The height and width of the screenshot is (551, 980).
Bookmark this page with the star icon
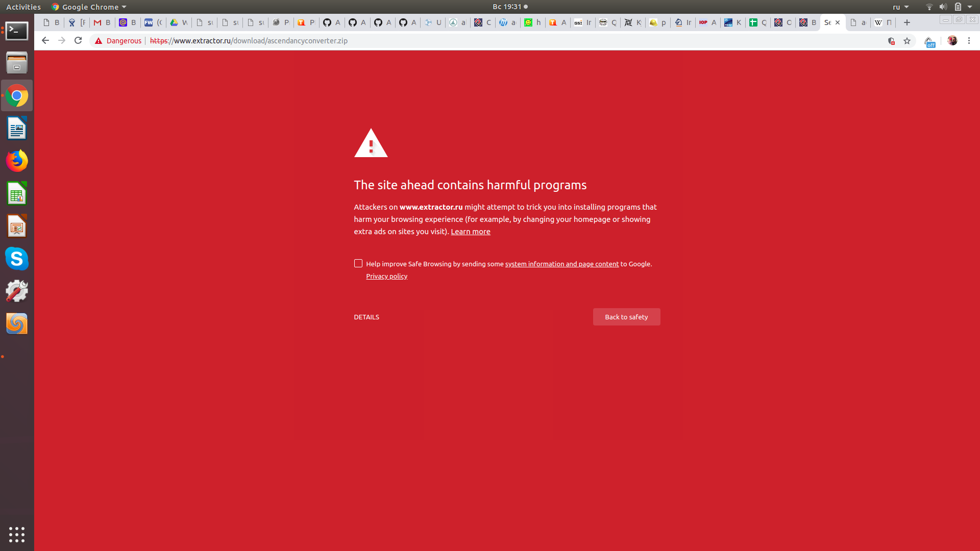point(907,41)
